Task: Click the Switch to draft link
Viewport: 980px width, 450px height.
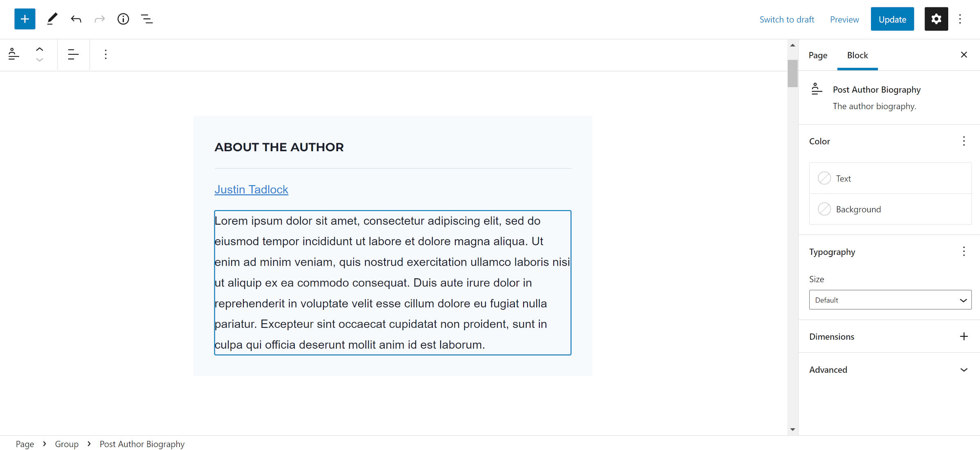Action: point(786,19)
